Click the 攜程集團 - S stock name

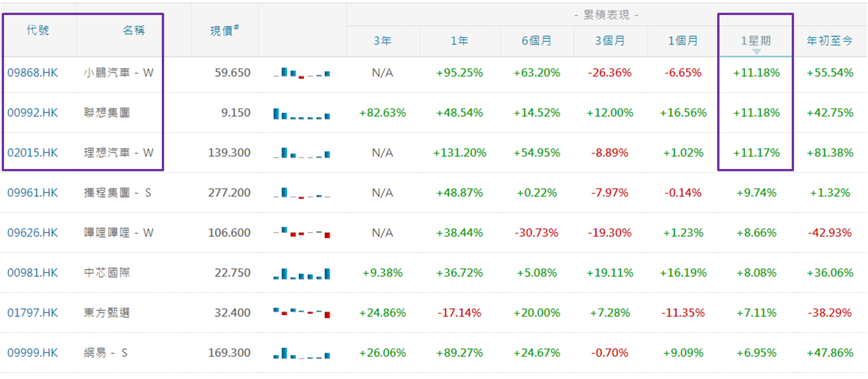pyautogui.click(x=117, y=193)
